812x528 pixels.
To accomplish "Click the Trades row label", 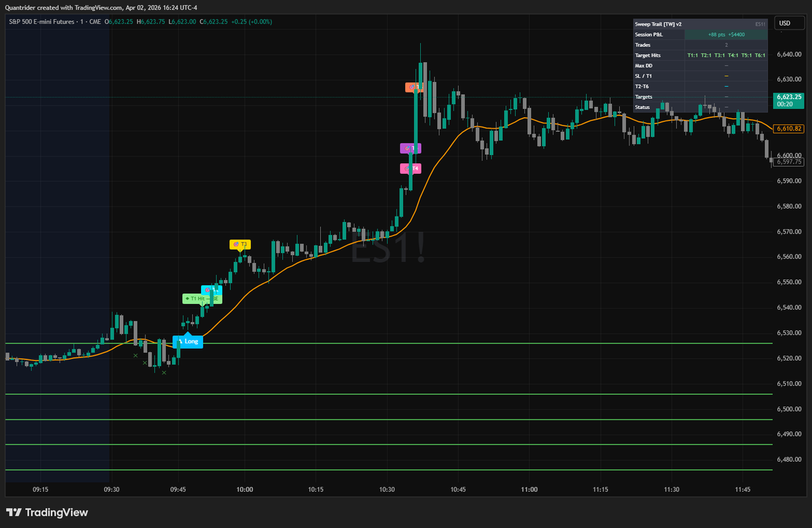I will tap(643, 45).
